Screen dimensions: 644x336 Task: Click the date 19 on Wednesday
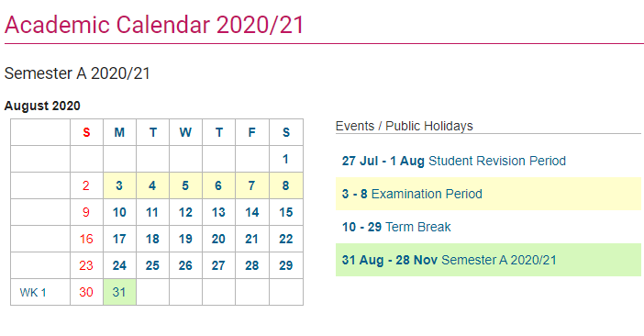coord(185,239)
